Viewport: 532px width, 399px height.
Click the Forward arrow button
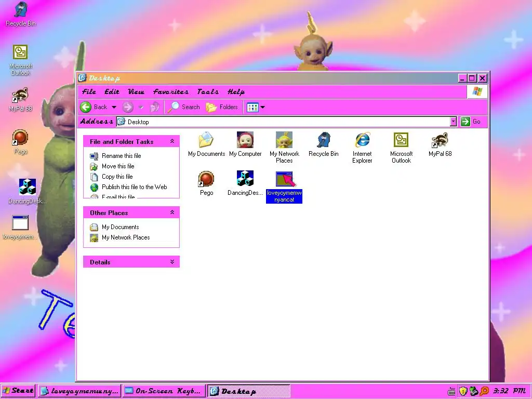point(128,107)
